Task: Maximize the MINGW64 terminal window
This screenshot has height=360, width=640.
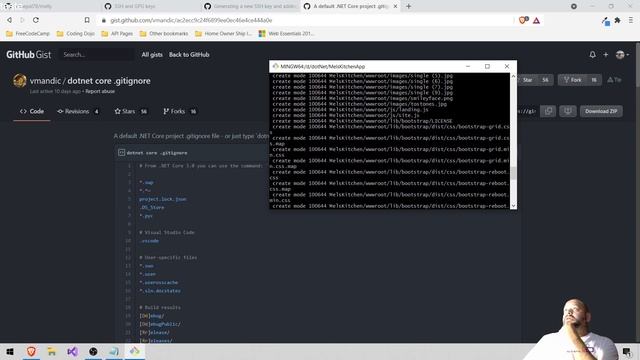Action: [487, 66]
